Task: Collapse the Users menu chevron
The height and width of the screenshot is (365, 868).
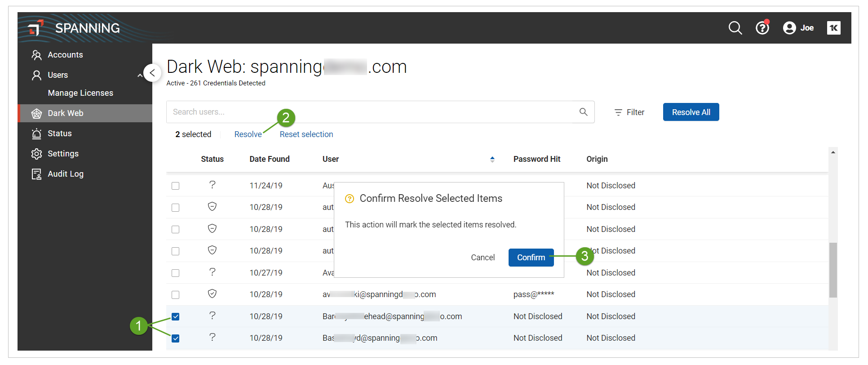Action: point(140,76)
